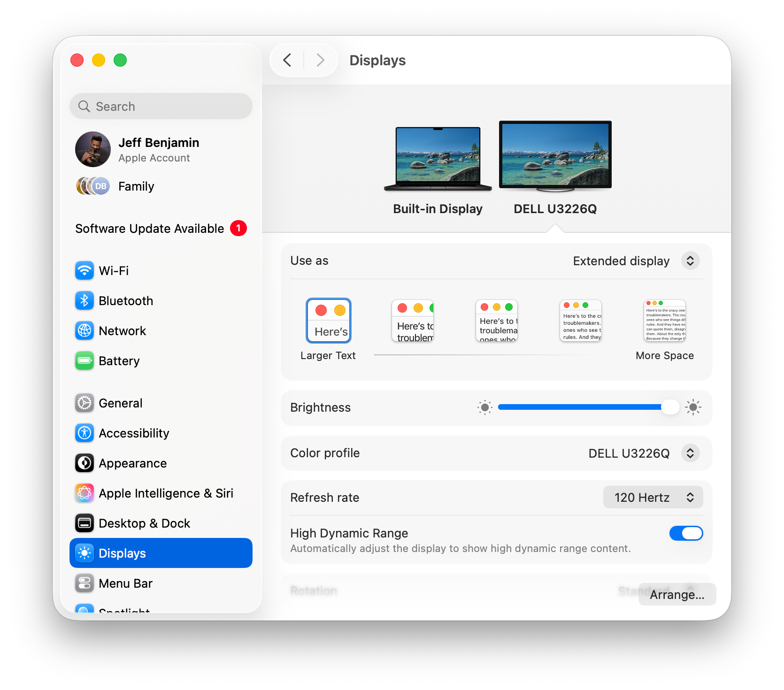Viewport: 784px width, 690px height.
Task: Click the Network globe icon
Action: click(x=85, y=331)
